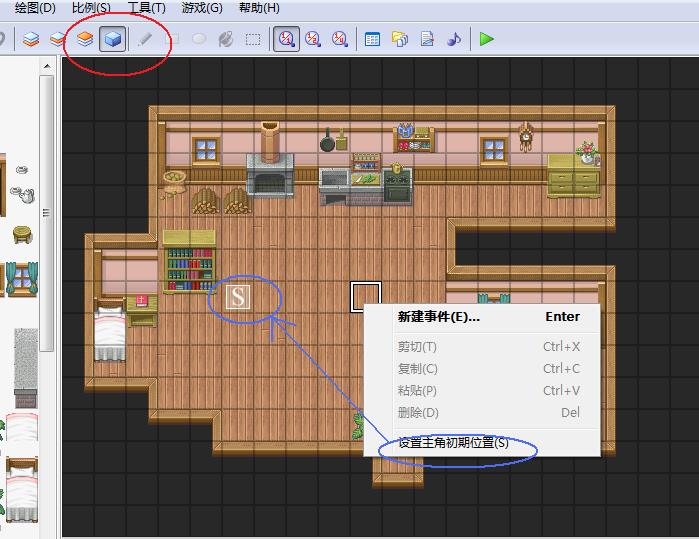Open the Database icon
The image size is (699, 539).
372,39
